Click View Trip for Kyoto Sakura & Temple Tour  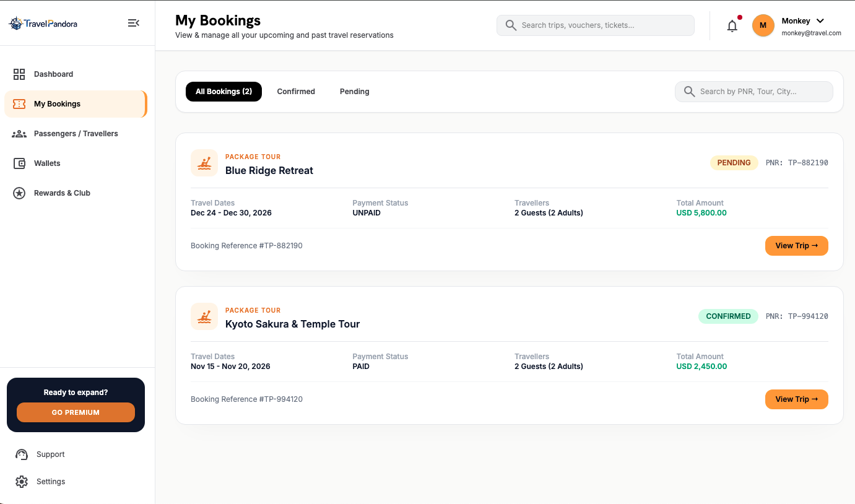coord(796,399)
